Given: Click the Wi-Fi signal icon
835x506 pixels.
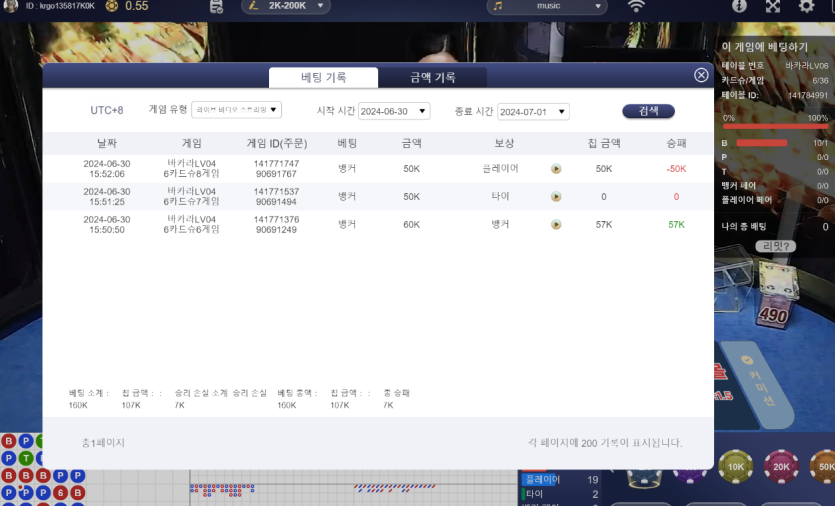Looking at the screenshot, I should 636,6.
